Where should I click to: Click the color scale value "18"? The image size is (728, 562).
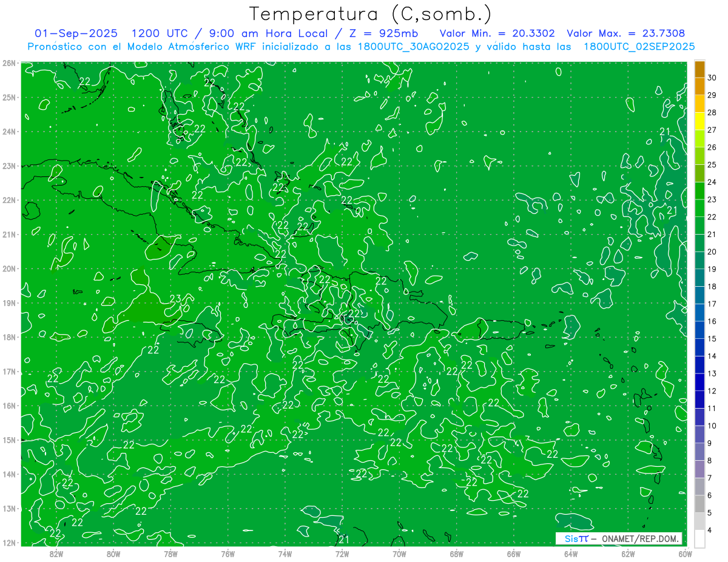pyautogui.click(x=712, y=286)
